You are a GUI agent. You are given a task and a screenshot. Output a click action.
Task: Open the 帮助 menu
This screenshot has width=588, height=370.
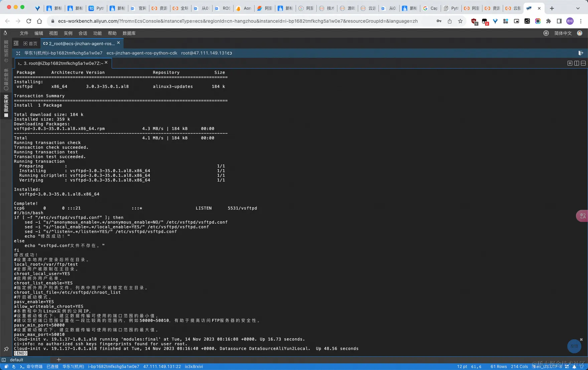[x=112, y=33]
